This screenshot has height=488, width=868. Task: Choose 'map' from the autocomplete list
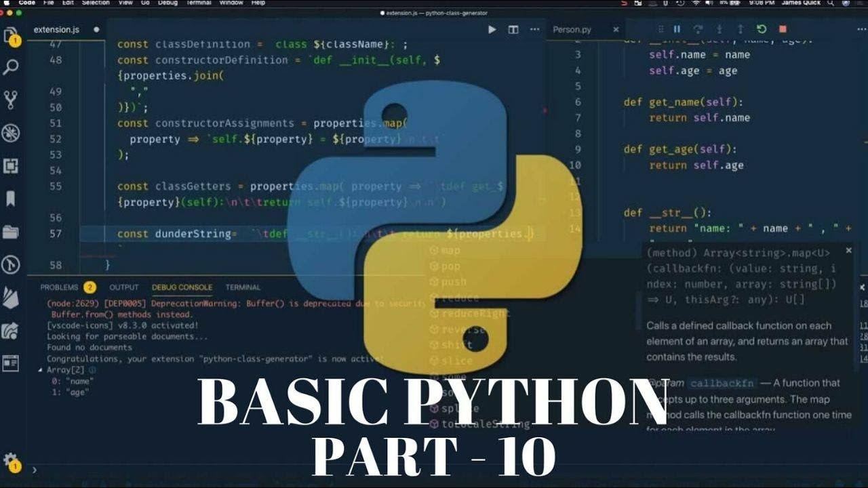(445, 250)
